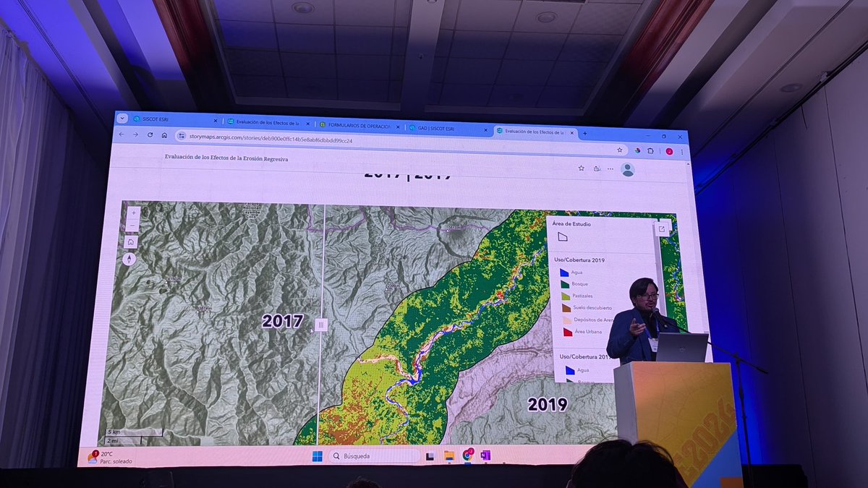This screenshot has width=868, height=488.
Task: Zoom in on the map with plus button
Action: point(133,213)
